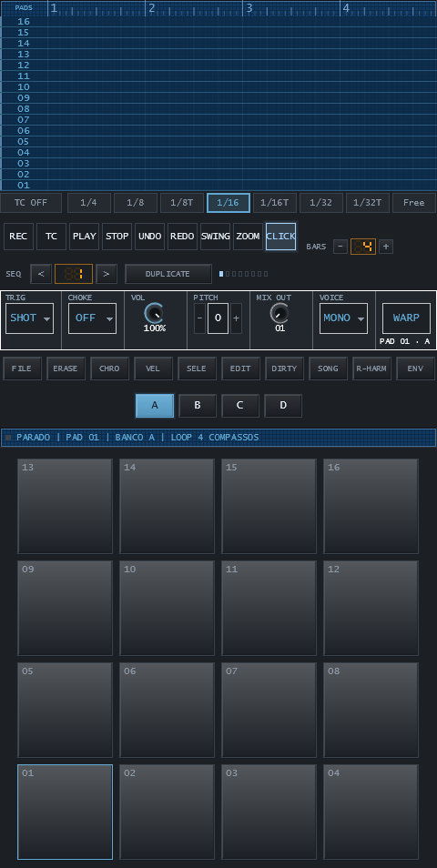The image size is (437, 868).
Task: Decrease PITCH with minus button
Action: point(199,318)
